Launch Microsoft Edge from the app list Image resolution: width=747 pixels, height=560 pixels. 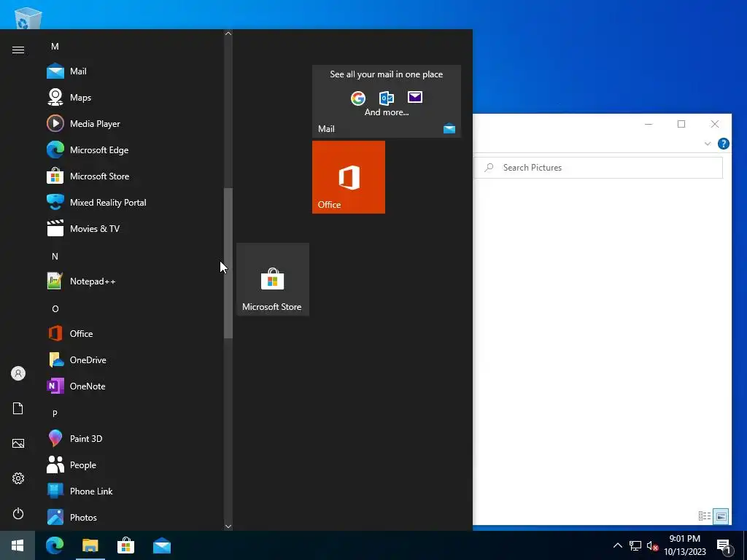(x=133, y=150)
